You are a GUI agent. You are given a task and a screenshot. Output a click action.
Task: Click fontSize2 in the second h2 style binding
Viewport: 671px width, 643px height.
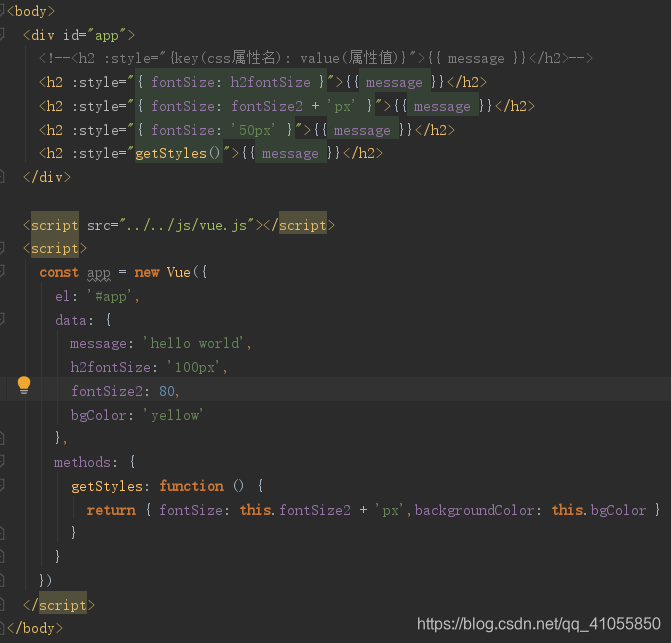(267, 106)
